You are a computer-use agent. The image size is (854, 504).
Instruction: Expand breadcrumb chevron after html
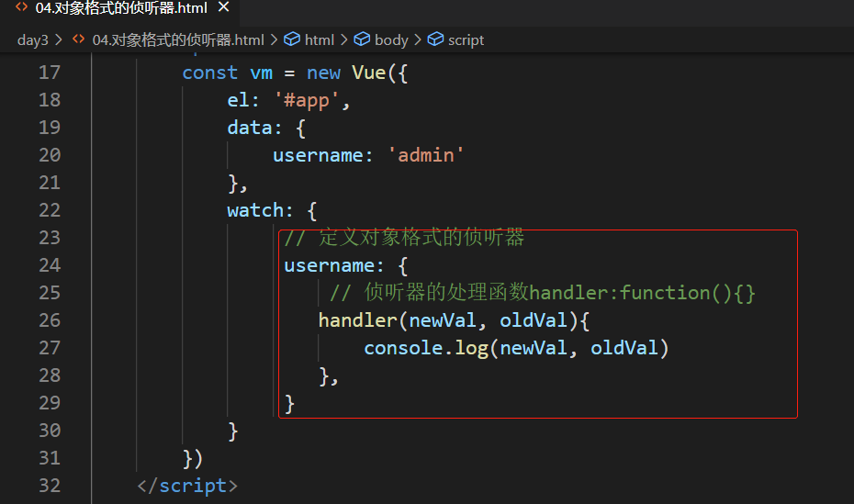(x=343, y=40)
